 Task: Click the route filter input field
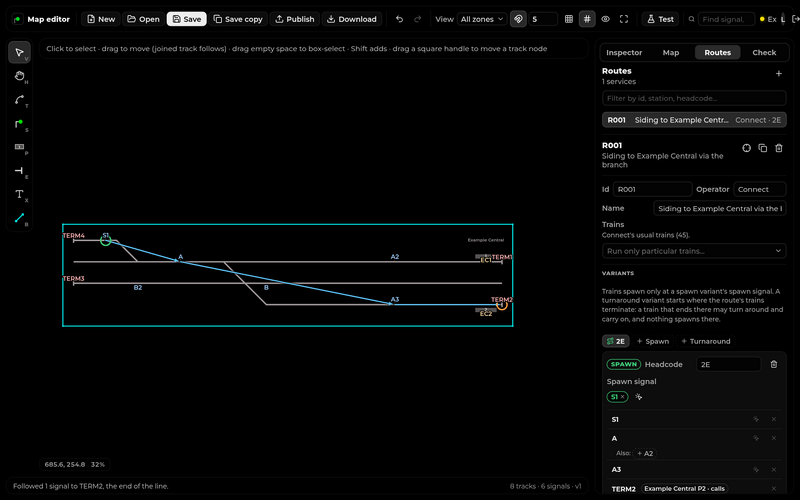pos(694,98)
